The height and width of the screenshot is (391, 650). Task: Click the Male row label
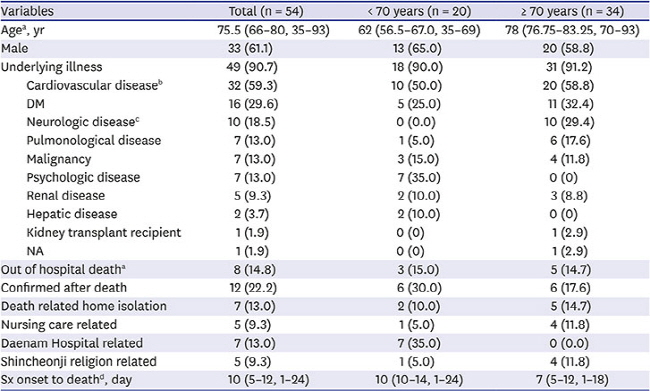point(15,49)
